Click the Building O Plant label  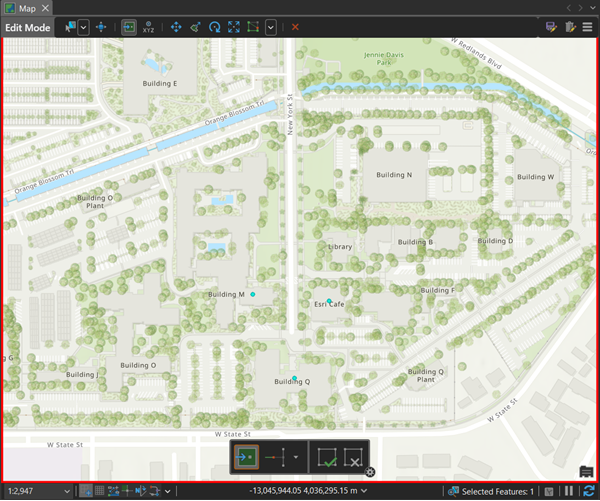(x=95, y=202)
